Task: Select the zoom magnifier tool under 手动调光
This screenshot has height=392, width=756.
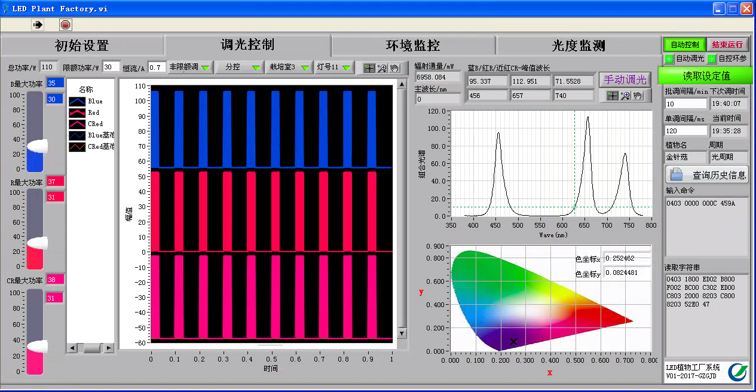Action: pyautogui.click(x=625, y=95)
